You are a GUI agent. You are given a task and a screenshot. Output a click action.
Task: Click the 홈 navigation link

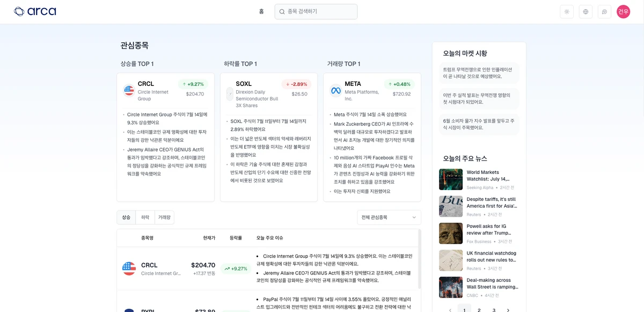click(261, 11)
